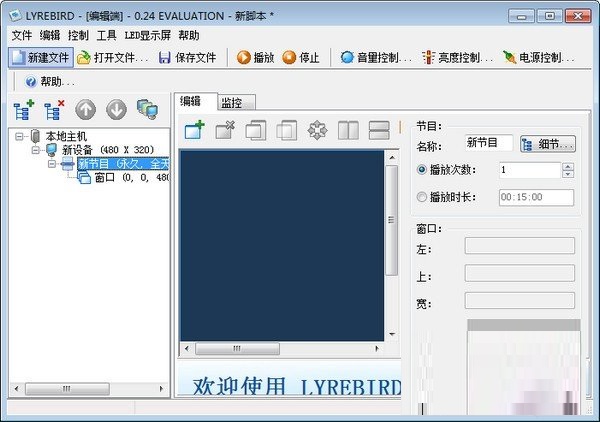Open 电源控制 power control
The width and height of the screenshot is (600, 422).
coord(538,58)
